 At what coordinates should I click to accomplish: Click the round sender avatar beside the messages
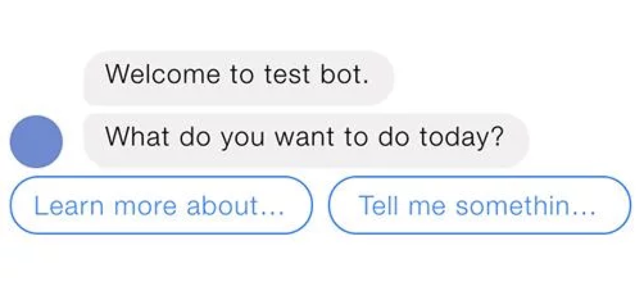coord(37,142)
